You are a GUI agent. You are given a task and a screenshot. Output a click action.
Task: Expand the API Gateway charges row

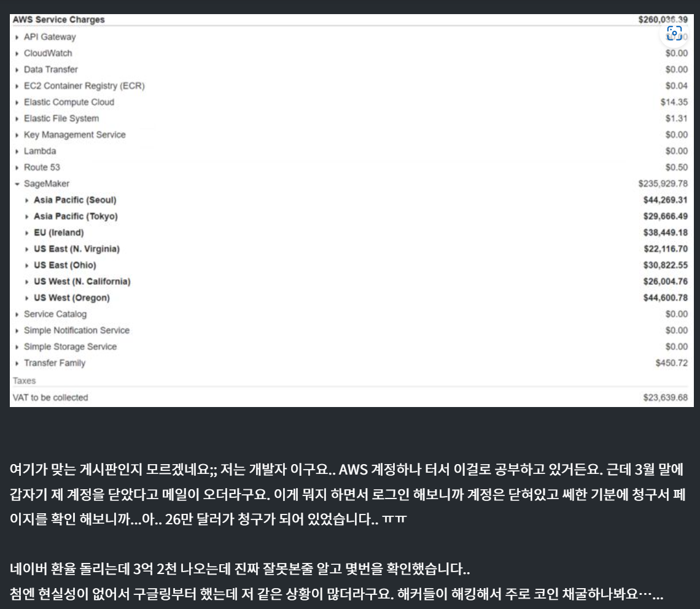(x=17, y=37)
